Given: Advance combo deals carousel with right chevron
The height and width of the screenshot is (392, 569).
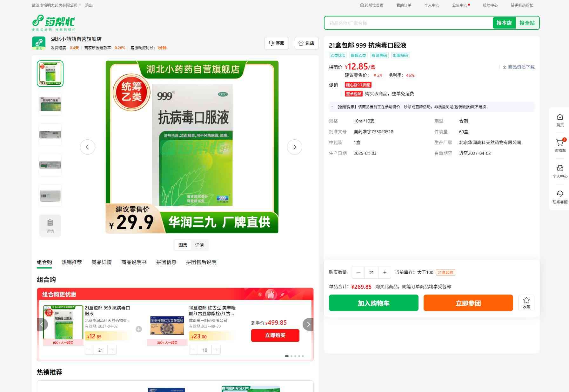Looking at the screenshot, I should pyautogui.click(x=308, y=324).
